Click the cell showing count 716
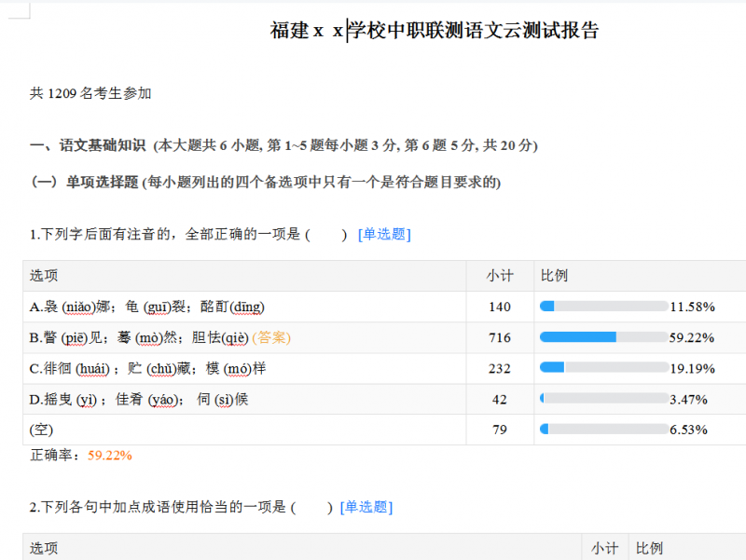This screenshot has width=746, height=560. pyautogui.click(x=500, y=337)
